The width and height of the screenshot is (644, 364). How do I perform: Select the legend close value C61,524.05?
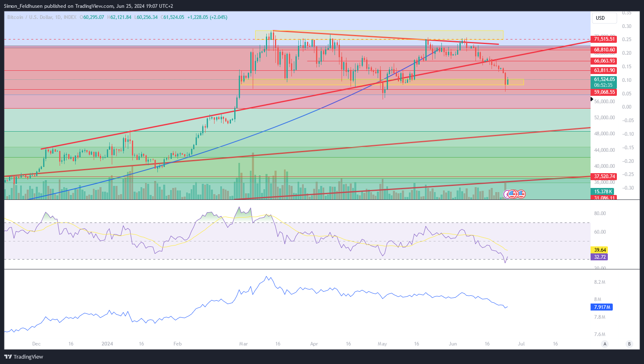click(173, 17)
